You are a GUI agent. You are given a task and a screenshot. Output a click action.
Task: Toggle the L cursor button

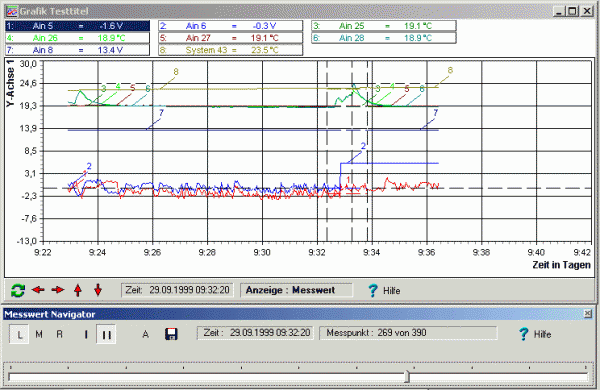(x=20, y=335)
